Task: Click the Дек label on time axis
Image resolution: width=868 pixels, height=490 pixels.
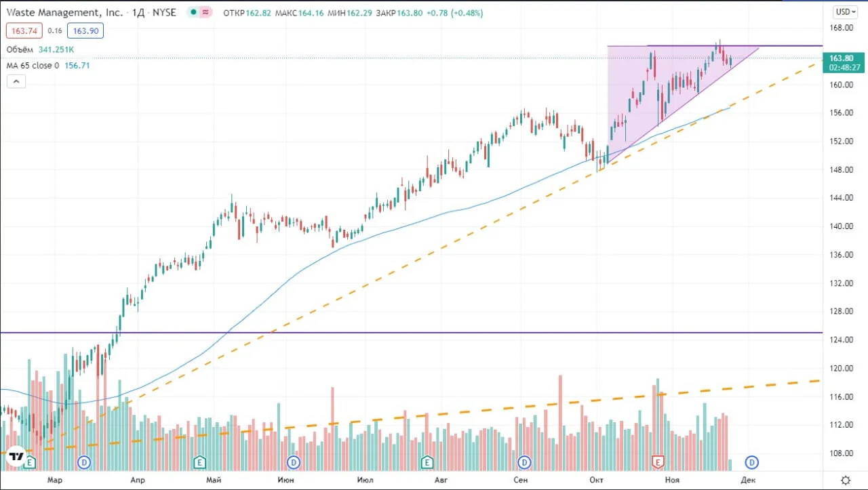Action: (x=748, y=481)
